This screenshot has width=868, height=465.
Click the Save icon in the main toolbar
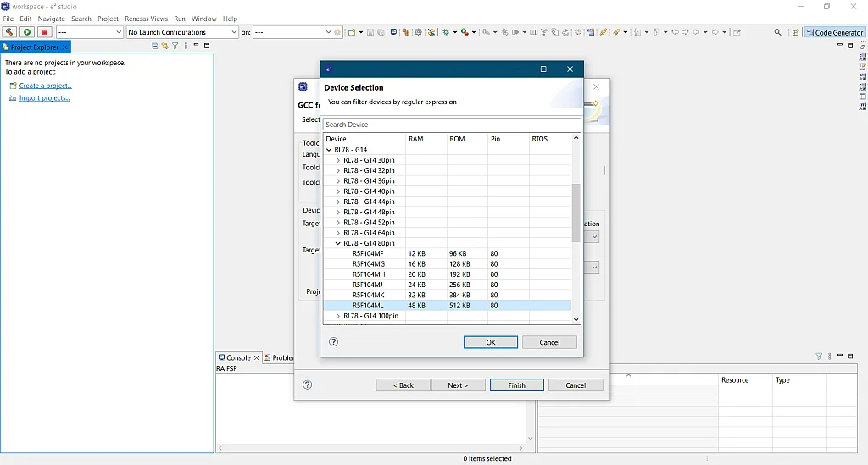370,32
